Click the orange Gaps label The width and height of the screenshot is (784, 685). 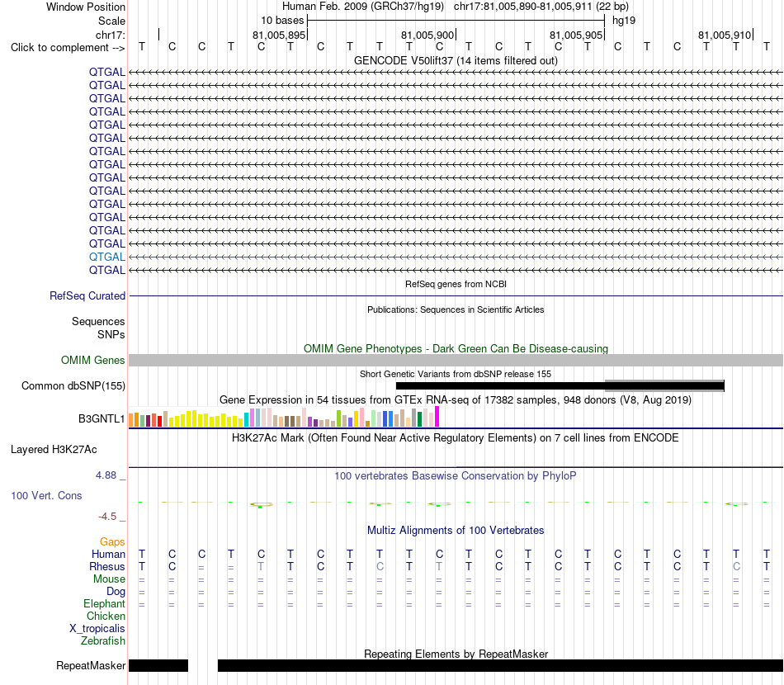(x=112, y=542)
